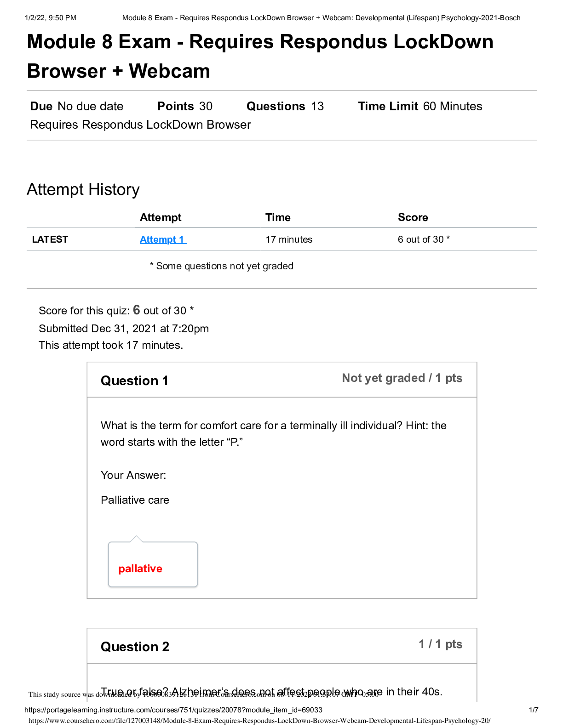Screen dimensions: 563x728
Task: Select the Question 2 header
Action: tap(135, 647)
